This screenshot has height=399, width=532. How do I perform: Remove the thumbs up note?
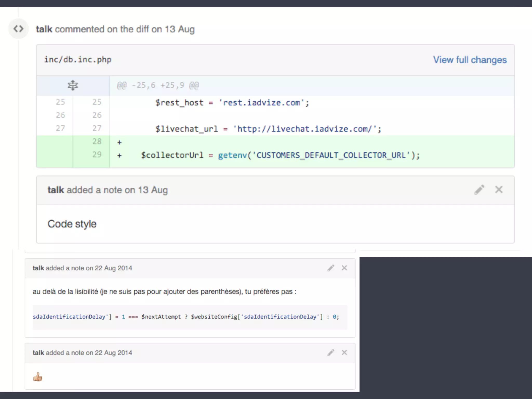point(344,353)
